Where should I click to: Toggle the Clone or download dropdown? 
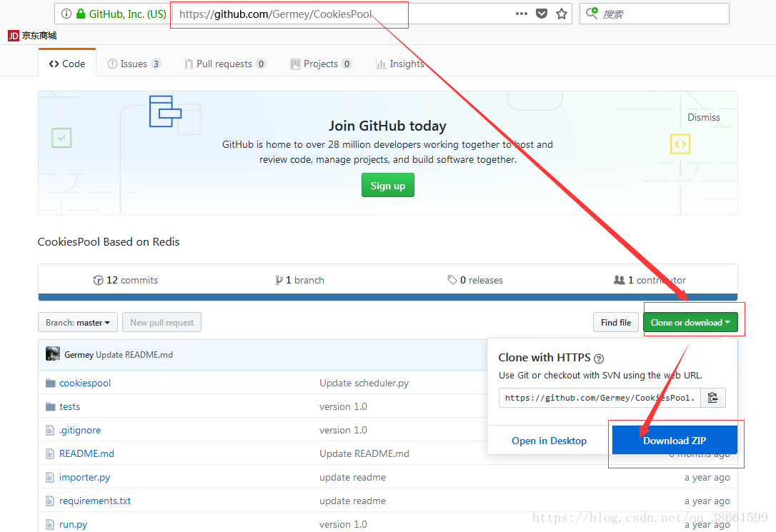(690, 322)
